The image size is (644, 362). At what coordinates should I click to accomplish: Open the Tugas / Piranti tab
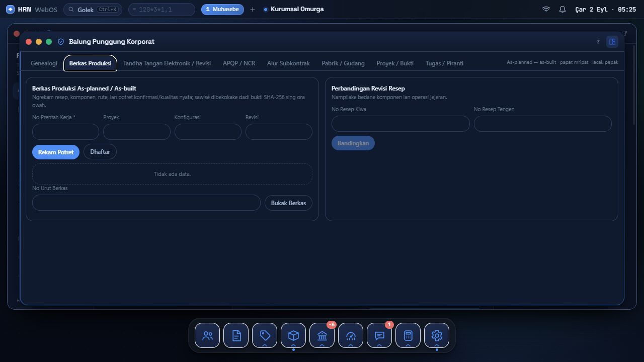pyautogui.click(x=444, y=63)
